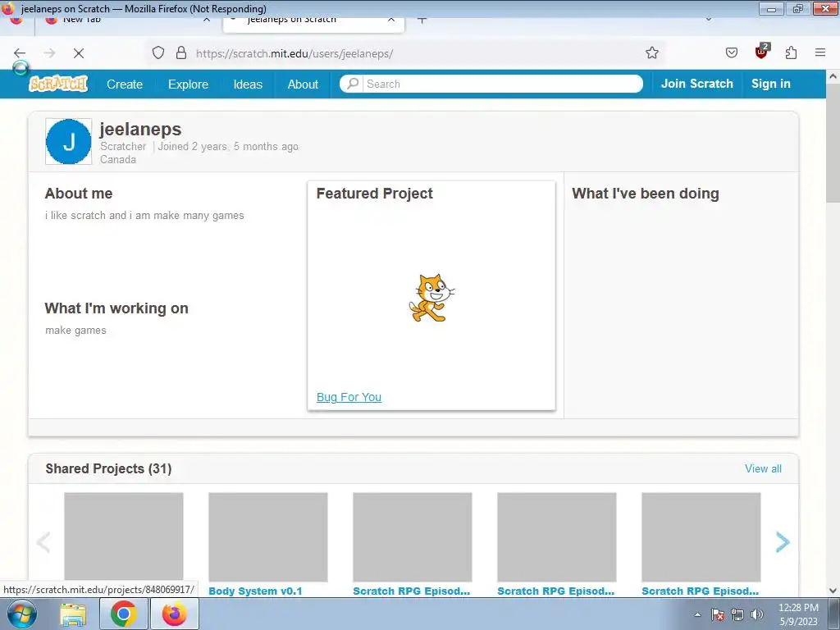Show hidden system tray icons
Image resolution: width=840 pixels, height=630 pixels.
coord(697,614)
